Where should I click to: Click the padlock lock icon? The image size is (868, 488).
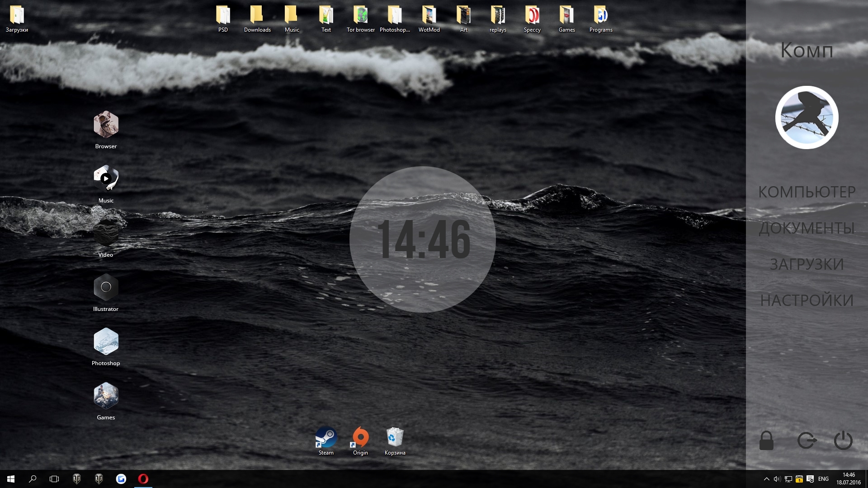tap(766, 440)
